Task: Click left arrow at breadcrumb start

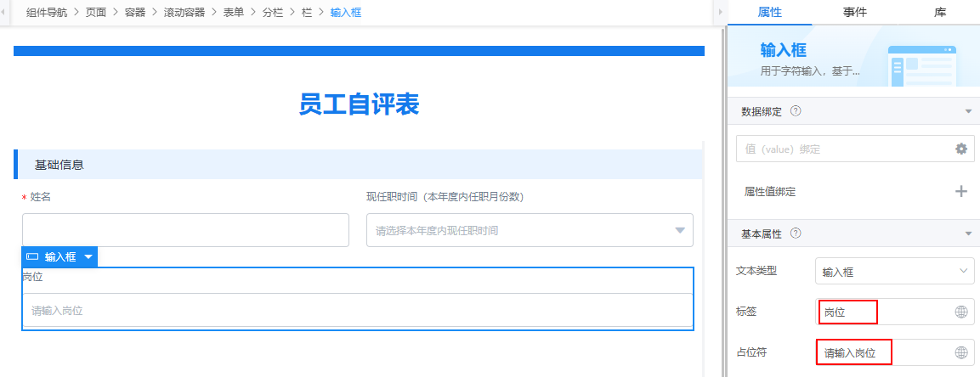Action: click(5, 13)
